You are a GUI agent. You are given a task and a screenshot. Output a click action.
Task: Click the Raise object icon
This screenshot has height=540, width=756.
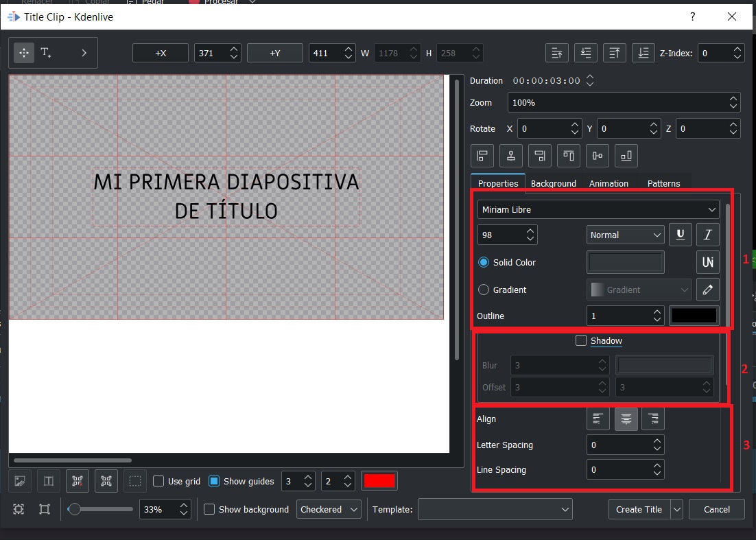[557, 53]
